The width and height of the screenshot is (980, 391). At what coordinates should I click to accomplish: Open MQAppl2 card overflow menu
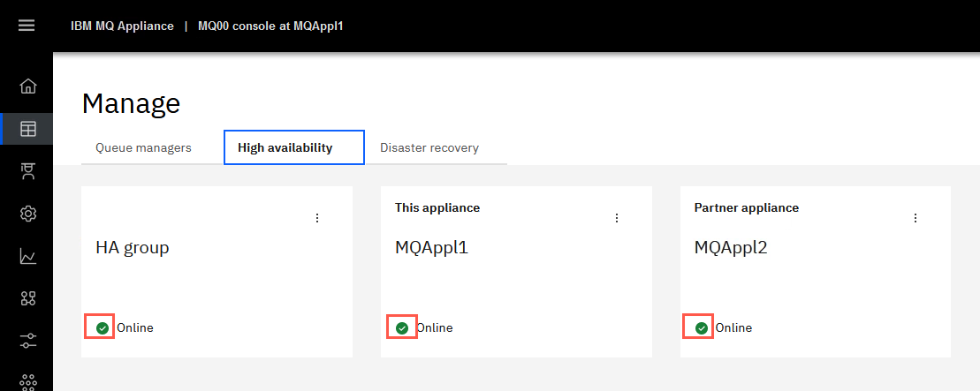click(x=915, y=217)
